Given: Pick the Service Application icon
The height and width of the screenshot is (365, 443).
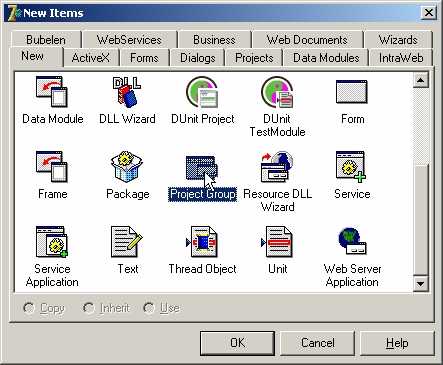Looking at the screenshot, I should (52, 242).
